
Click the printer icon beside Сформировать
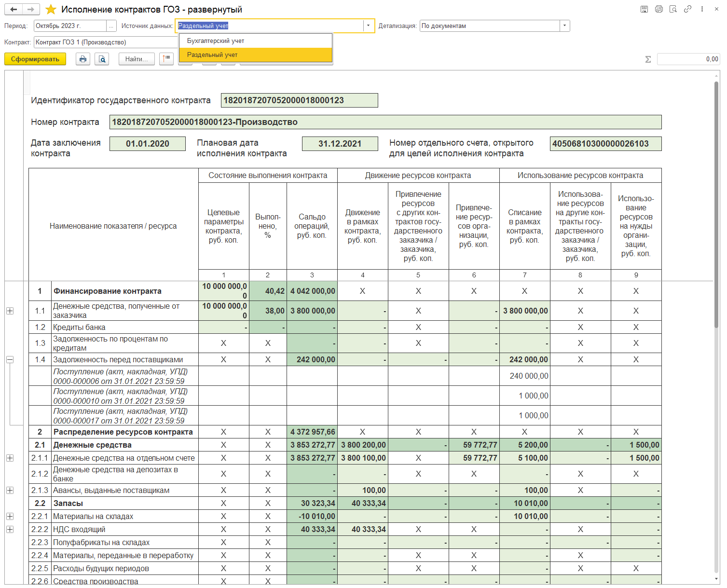pos(83,59)
